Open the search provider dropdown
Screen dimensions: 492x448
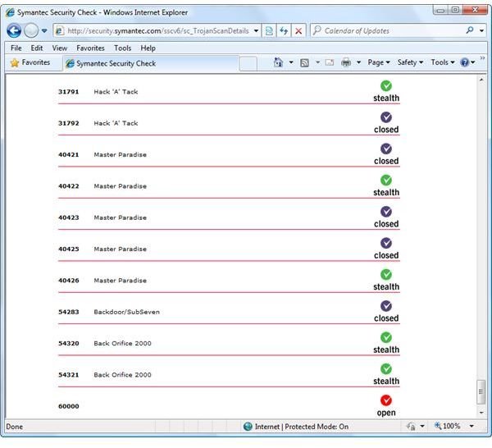coord(481,30)
